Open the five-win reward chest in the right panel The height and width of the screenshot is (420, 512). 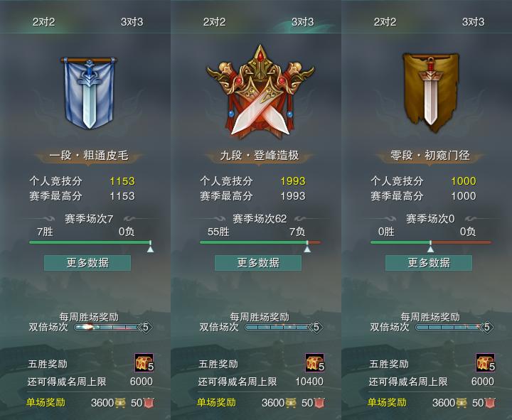click(x=485, y=362)
